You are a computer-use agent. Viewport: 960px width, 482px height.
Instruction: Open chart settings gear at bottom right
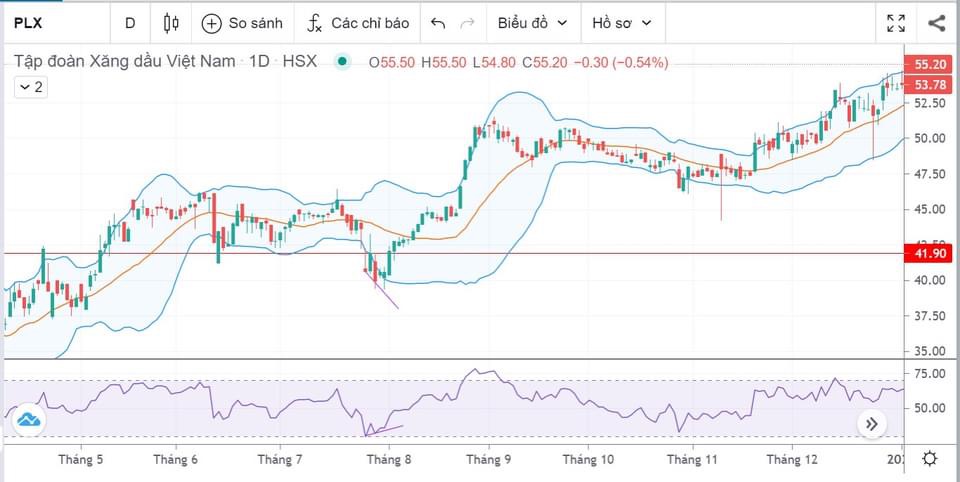coord(929,459)
